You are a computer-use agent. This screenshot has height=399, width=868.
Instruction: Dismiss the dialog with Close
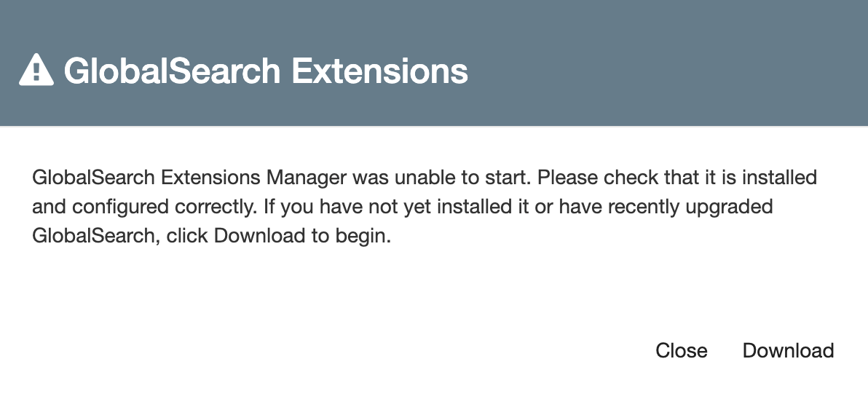681,350
